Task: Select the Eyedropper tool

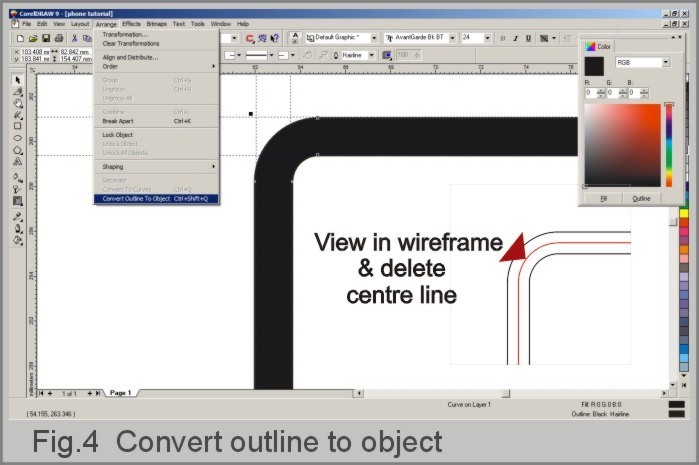Action: coord(18,217)
